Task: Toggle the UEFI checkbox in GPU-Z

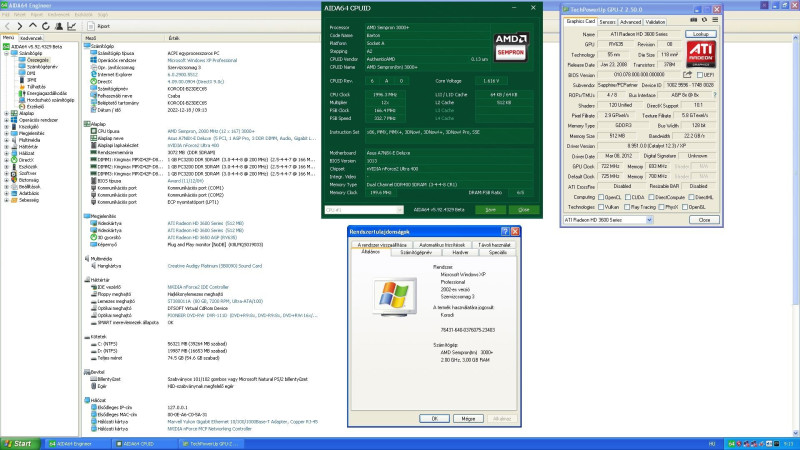Action: tap(700, 75)
